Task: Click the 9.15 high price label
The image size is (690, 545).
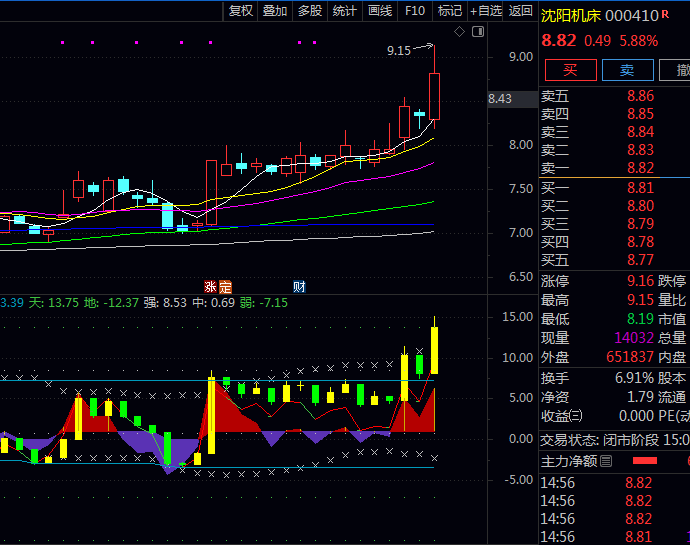Action: pyautogui.click(x=399, y=50)
